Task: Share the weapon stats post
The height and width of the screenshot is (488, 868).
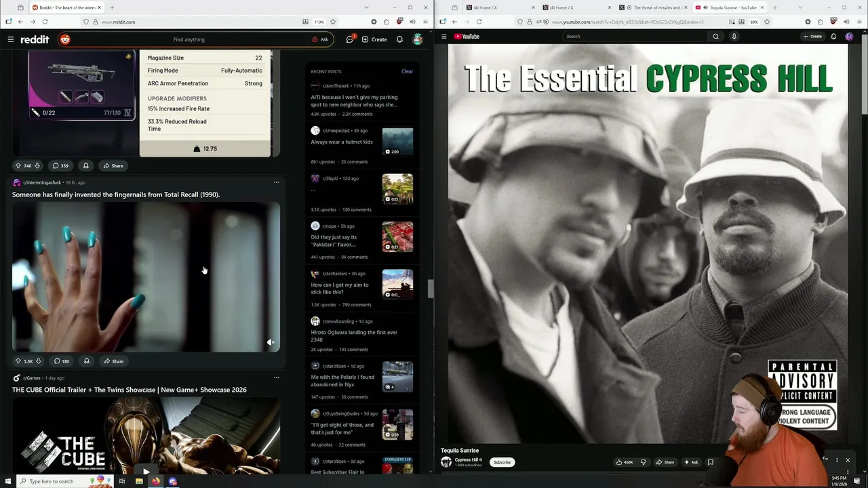Action: click(x=113, y=165)
